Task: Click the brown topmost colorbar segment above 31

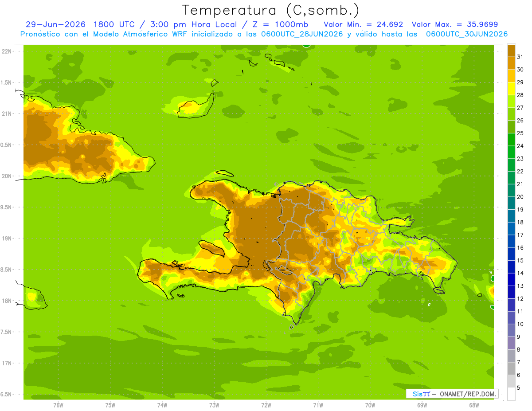Action: tap(511, 50)
